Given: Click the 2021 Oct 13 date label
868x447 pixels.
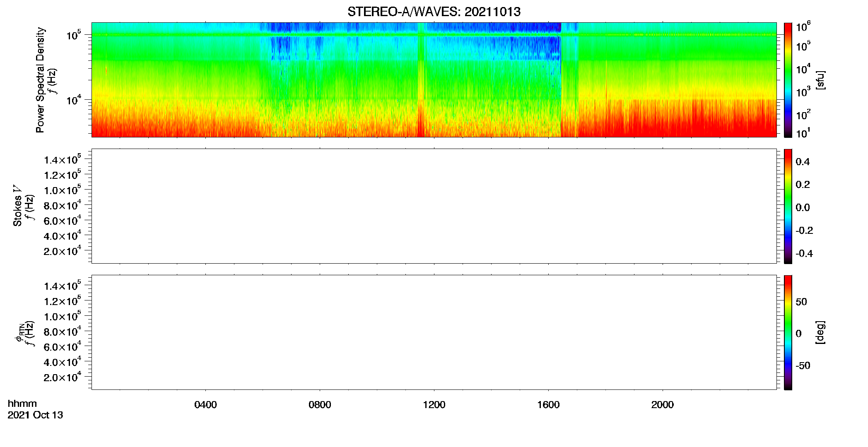Looking at the screenshot, I should (35, 415).
